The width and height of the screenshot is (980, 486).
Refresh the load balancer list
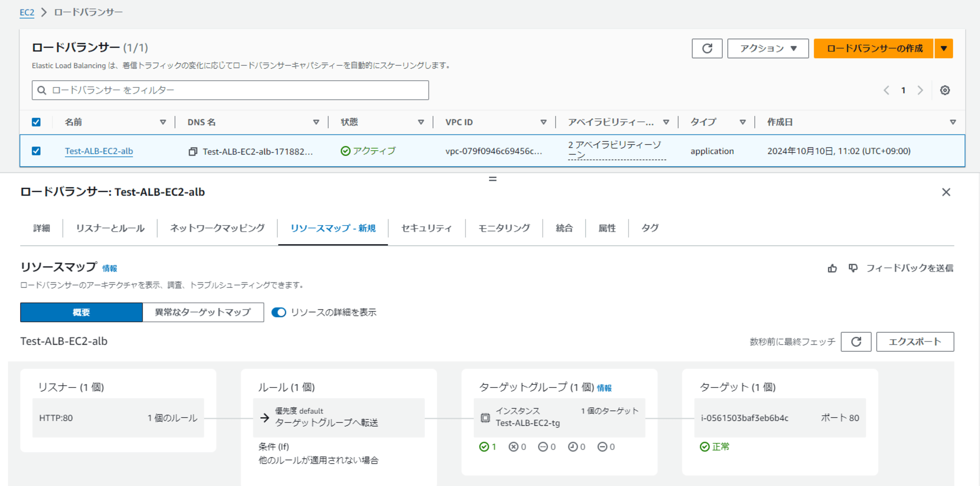[x=707, y=49]
